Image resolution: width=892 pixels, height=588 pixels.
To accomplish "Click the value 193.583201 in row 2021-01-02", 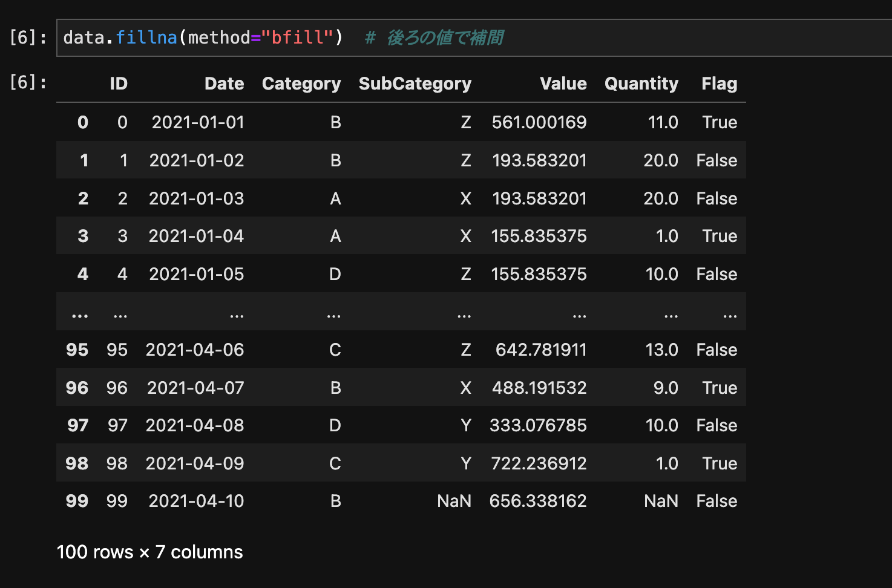I will pyautogui.click(x=540, y=160).
